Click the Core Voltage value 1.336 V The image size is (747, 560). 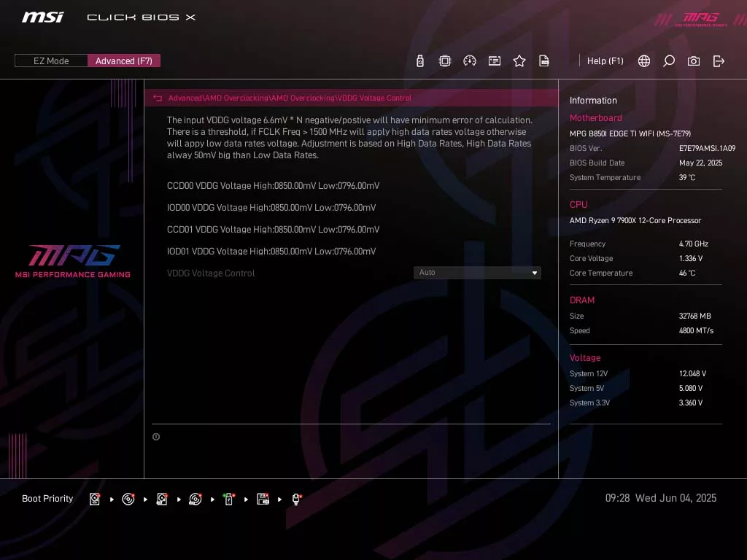pyautogui.click(x=690, y=258)
